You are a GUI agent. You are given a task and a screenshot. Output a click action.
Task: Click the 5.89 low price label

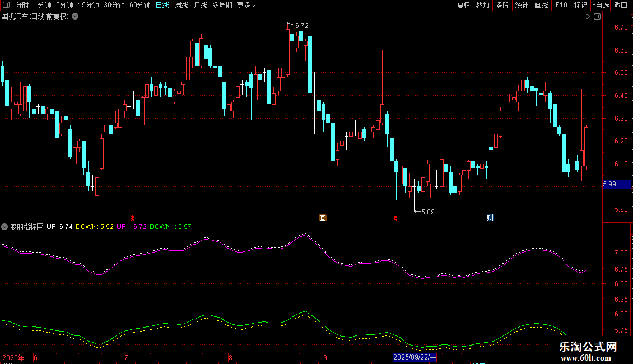pyautogui.click(x=428, y=212)
